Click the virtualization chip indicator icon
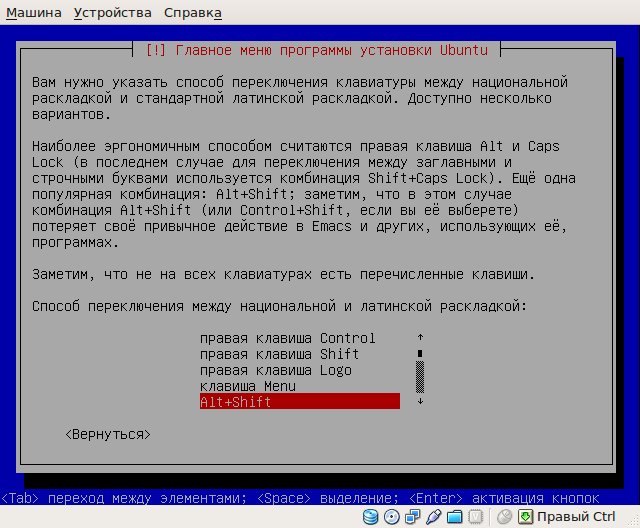640x528 pixels. click(476, 517)
